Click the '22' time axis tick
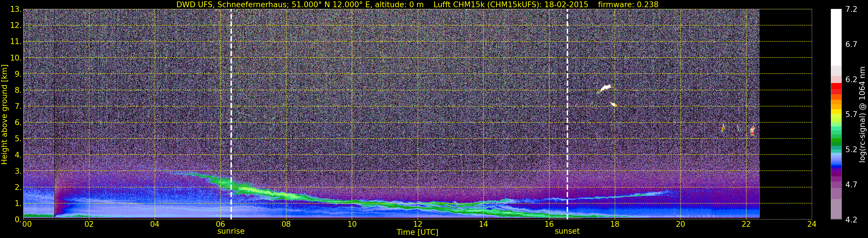Viewport: 868px width, 238px height. (x=746, y=224)
